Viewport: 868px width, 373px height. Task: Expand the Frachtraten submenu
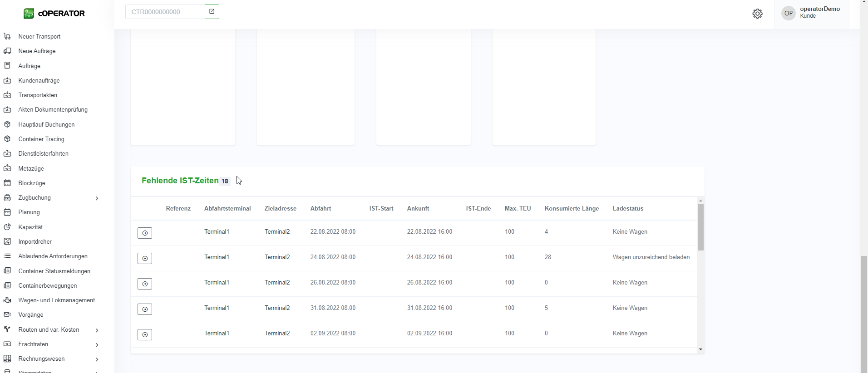click(x=97, y=345)
